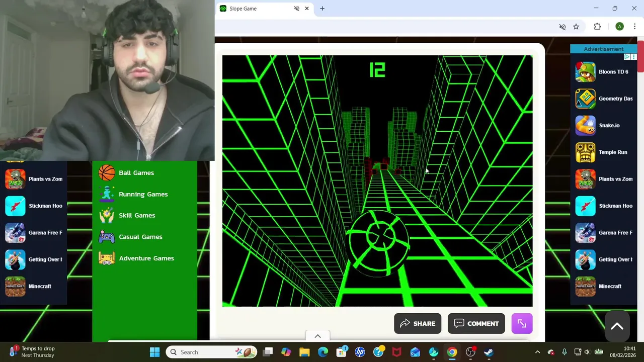Viewport: 644px width, 362px height.
Task: Open Temple Run in the right sidebar
Action: tap(601, 152)
